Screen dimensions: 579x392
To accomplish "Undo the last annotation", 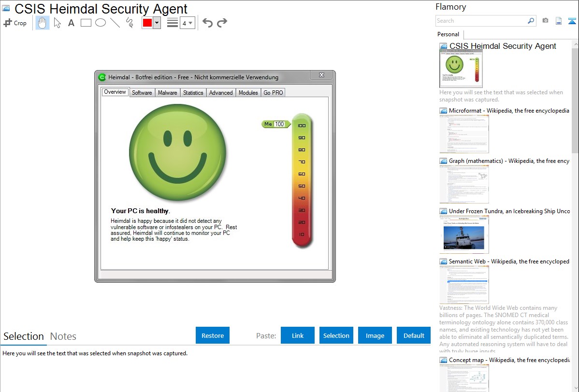I will (207, 23).
